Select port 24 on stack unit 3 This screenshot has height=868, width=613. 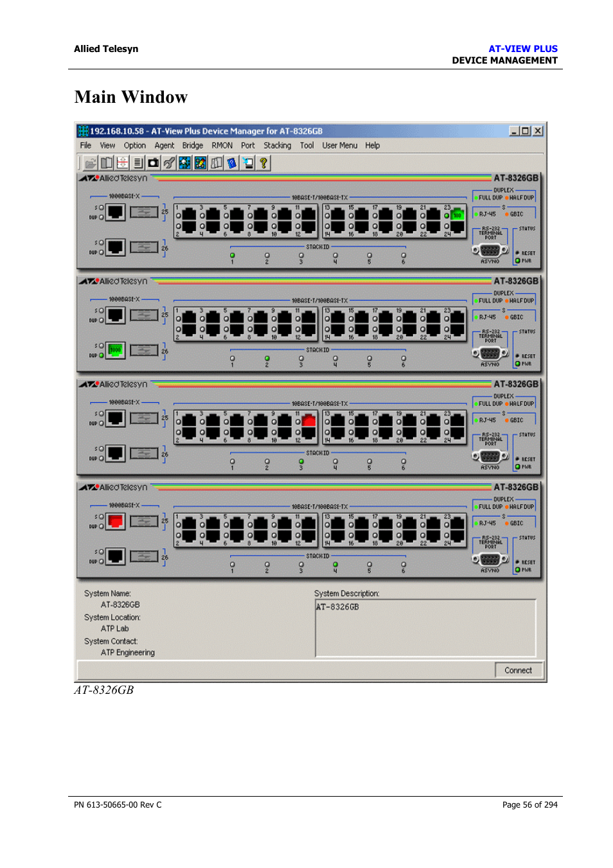458,433
